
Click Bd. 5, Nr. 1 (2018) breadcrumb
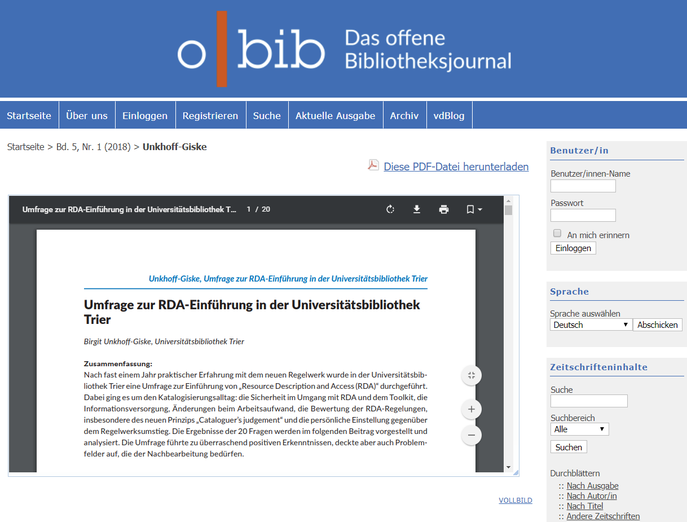click(93, 147)
